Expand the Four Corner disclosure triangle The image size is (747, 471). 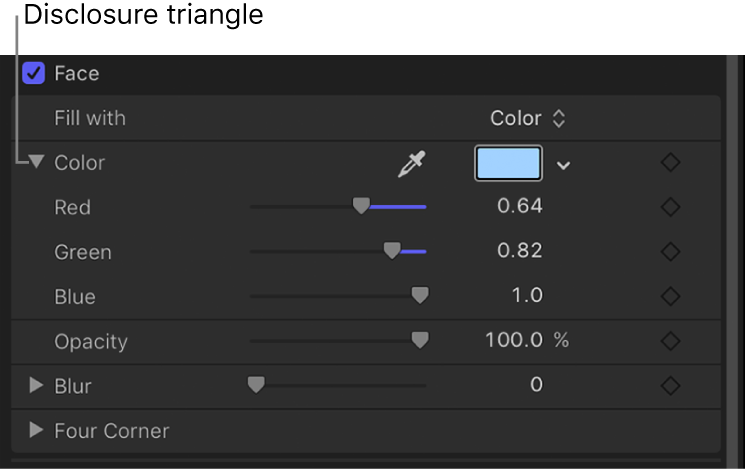(x=37, y=430)
